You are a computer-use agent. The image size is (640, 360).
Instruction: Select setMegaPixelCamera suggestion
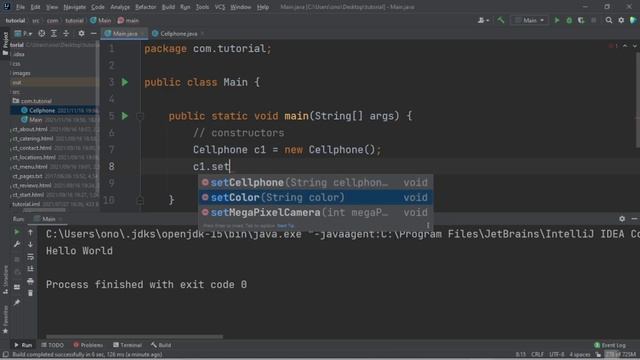coord(316,213)
